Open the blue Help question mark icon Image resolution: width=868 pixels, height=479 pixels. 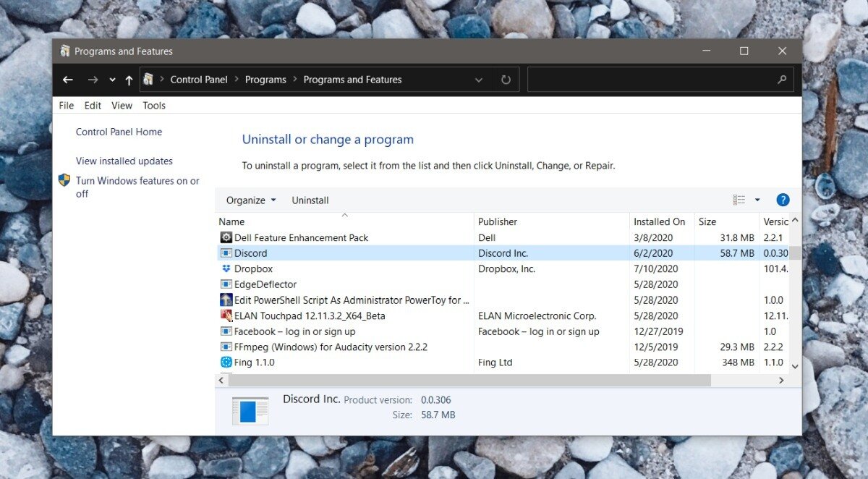[x=783, y=200]
